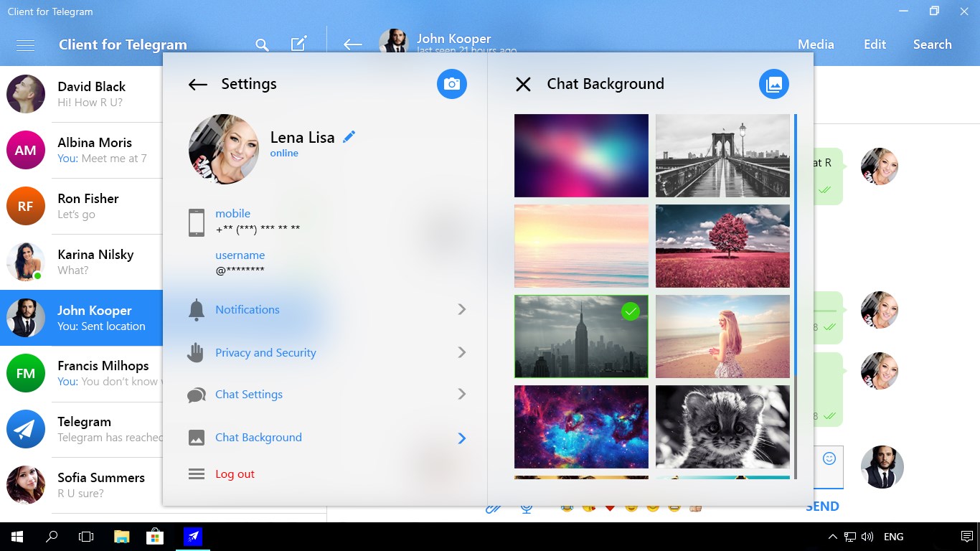Click the volume icon in system tray
The image size is (980, 551).
(x=867, y=537)
